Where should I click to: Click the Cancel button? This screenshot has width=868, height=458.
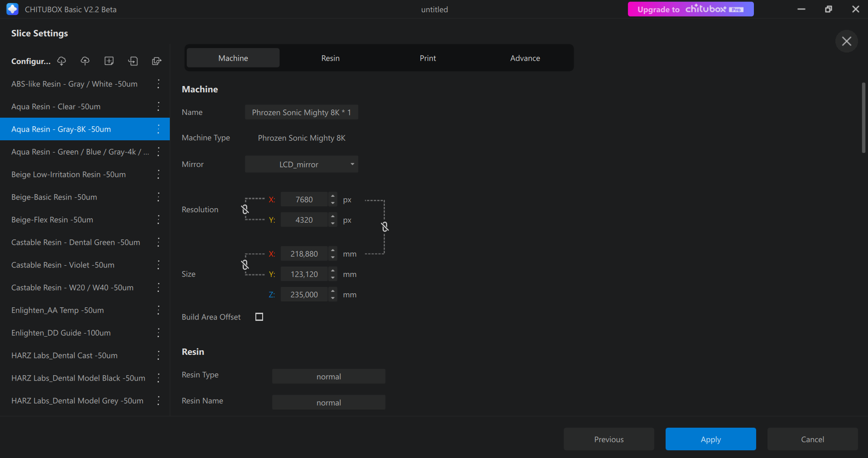812,439
